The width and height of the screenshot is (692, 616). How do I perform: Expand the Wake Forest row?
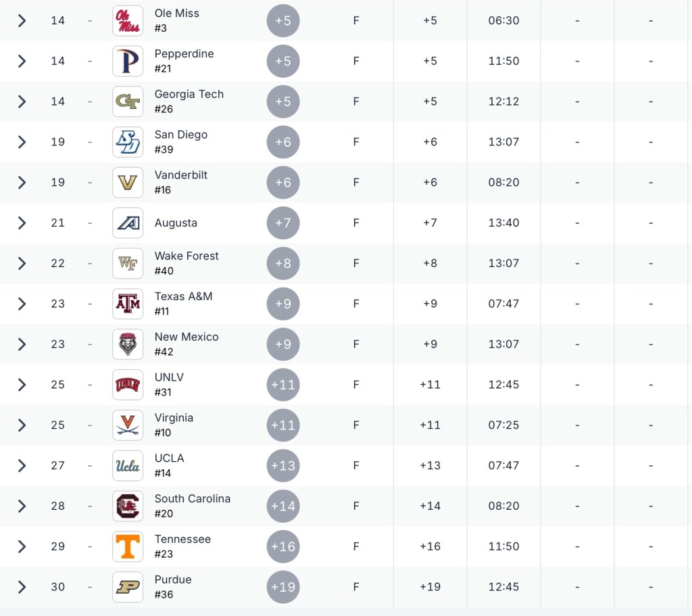(x=22, y=263)
